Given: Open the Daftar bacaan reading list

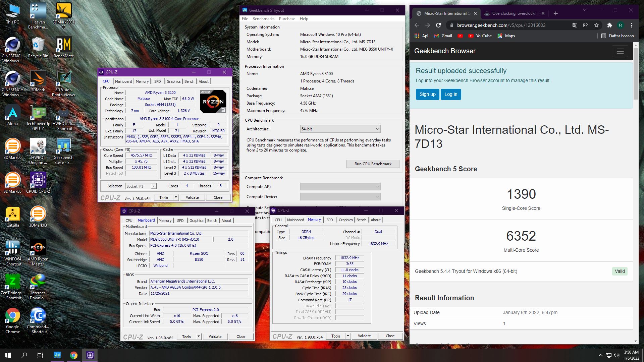Looking at the screenshot, I should (618, 36).
